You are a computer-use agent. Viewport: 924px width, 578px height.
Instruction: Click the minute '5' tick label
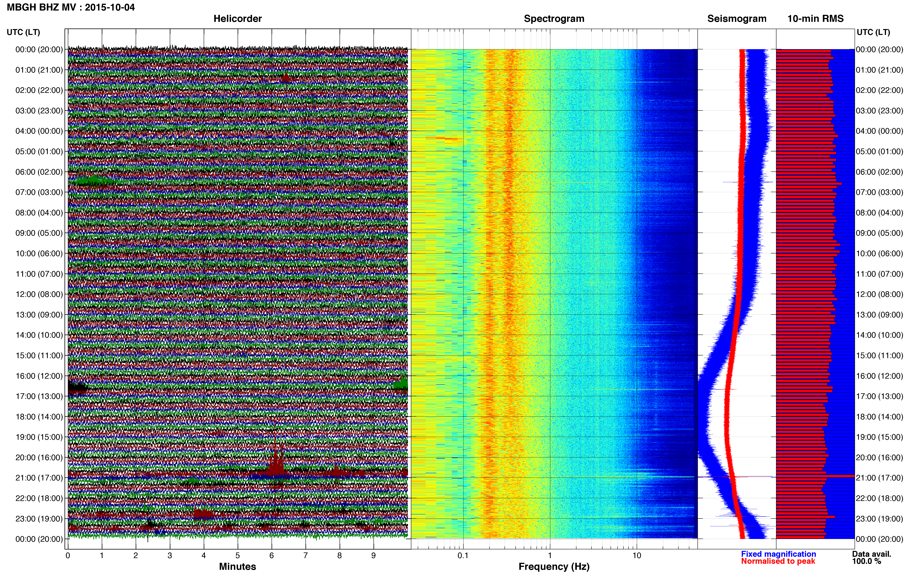point(238,555)
